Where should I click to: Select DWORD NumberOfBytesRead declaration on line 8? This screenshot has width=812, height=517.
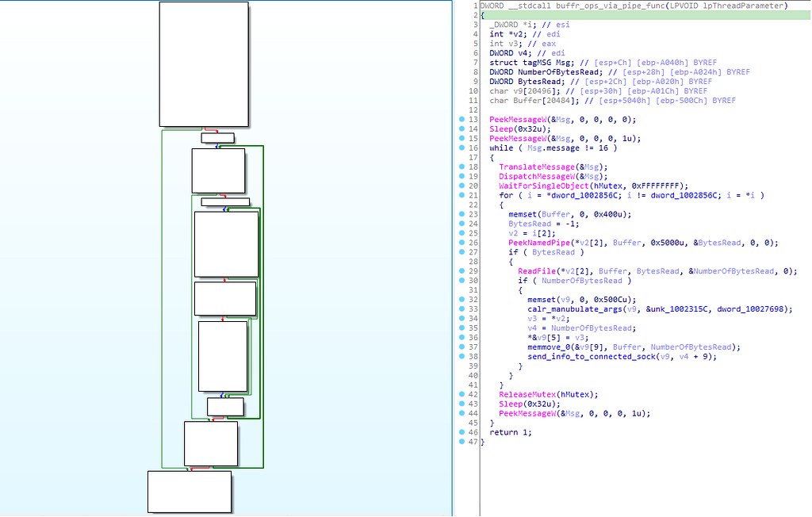pos(546,72)
